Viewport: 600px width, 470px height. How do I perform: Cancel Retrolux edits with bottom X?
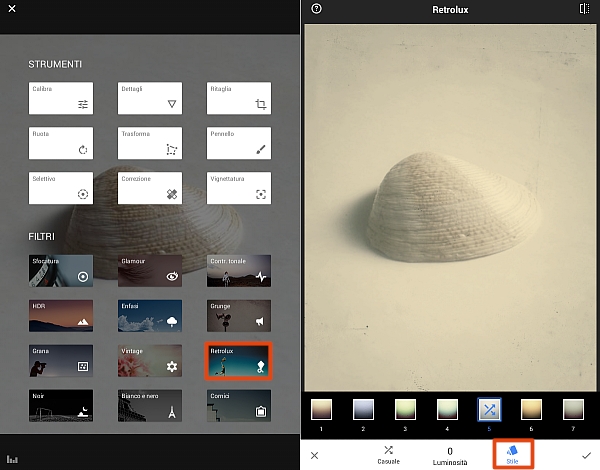[x=315, y=455]
